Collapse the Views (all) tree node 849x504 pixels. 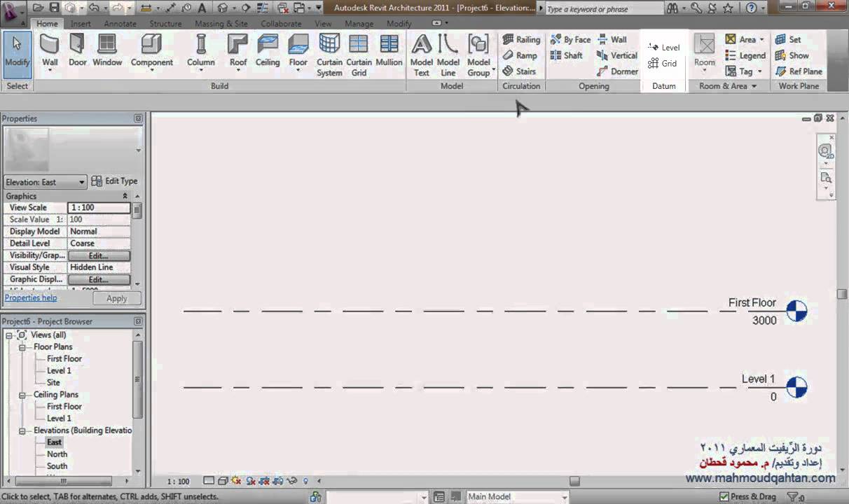click(x=9, y=335)
